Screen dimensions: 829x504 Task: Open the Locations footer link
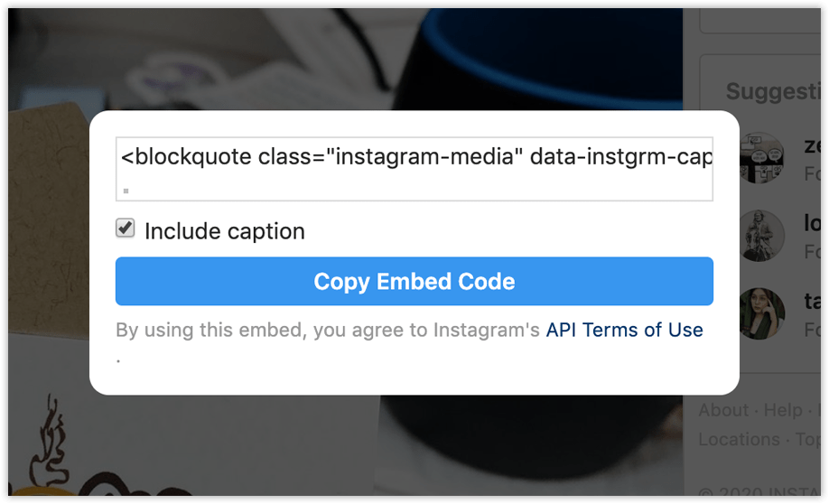coord(739,439)
